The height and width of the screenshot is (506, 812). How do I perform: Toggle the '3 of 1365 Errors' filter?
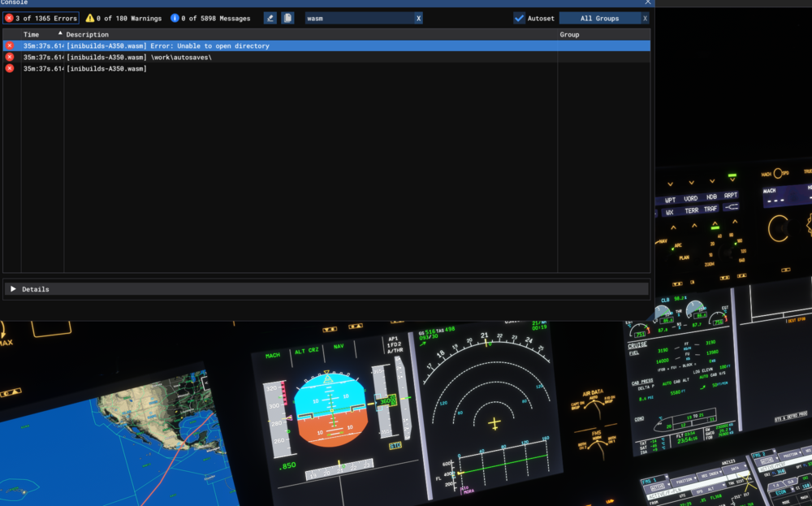(39, 18)
